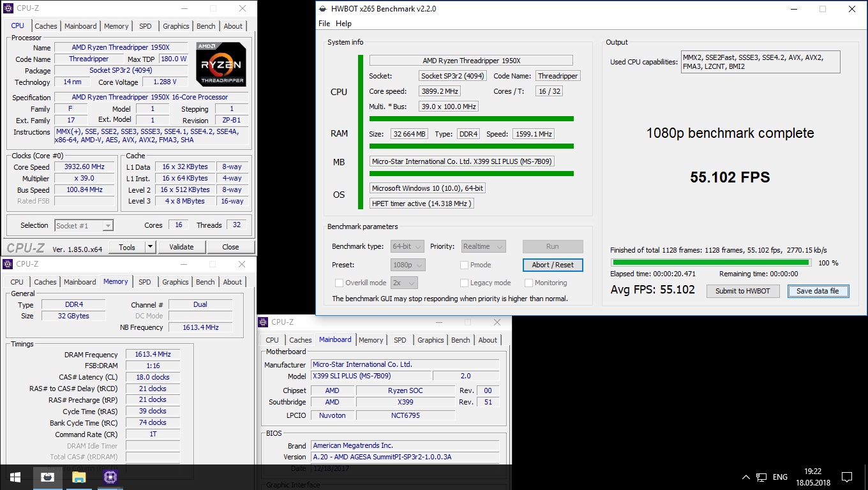Click the Validate button in CPU-Z
Screen dimensions: 868x490
181,247
